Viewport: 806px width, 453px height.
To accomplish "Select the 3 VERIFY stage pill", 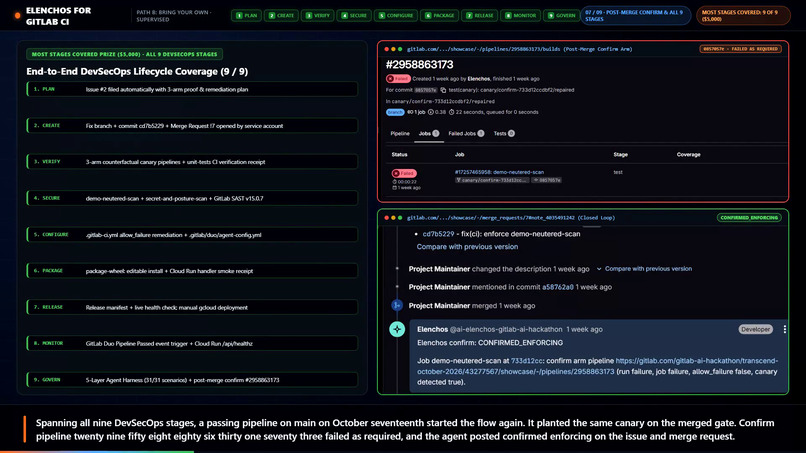I will tap(318, 15).
